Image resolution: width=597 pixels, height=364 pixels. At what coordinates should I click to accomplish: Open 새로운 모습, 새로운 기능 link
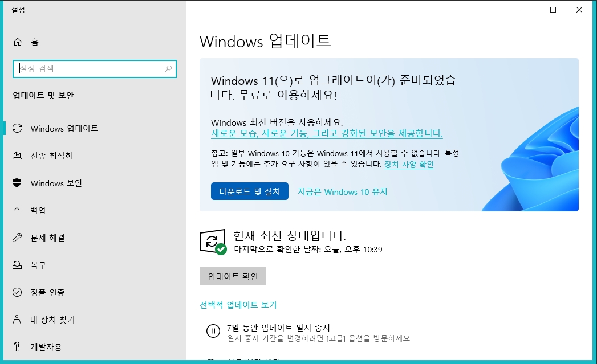coord(327,133)
